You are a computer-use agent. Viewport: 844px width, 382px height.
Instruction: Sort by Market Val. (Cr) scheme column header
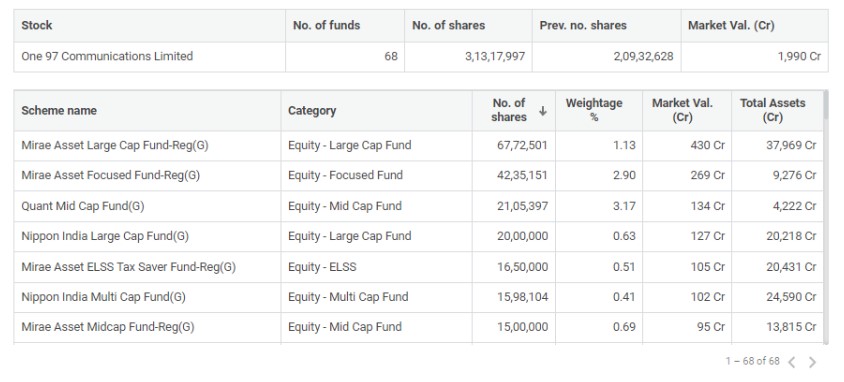coord(682,110)
